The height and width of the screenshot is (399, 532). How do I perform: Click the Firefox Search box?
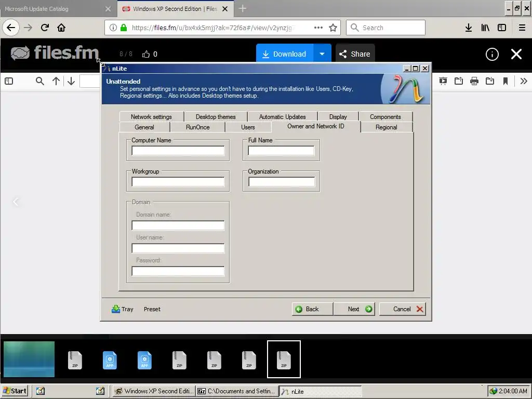tap(386, 28)
